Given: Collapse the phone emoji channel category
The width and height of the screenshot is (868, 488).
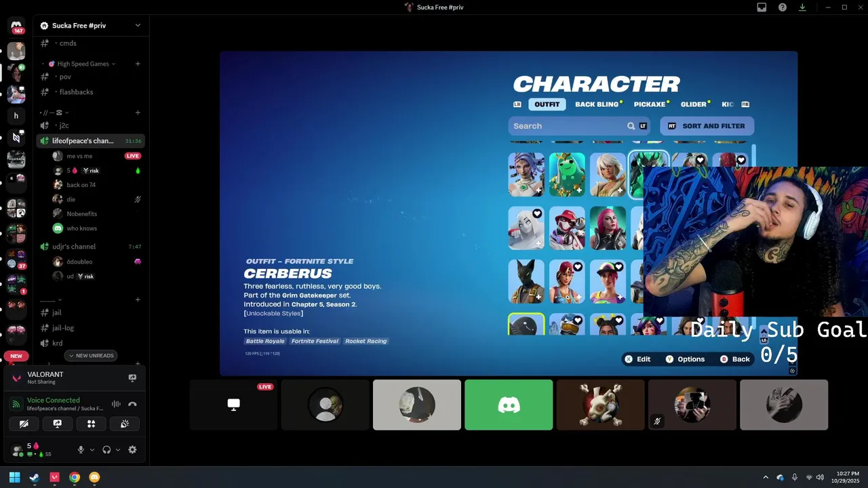Looking at the screenshot, I should [56, 113].
